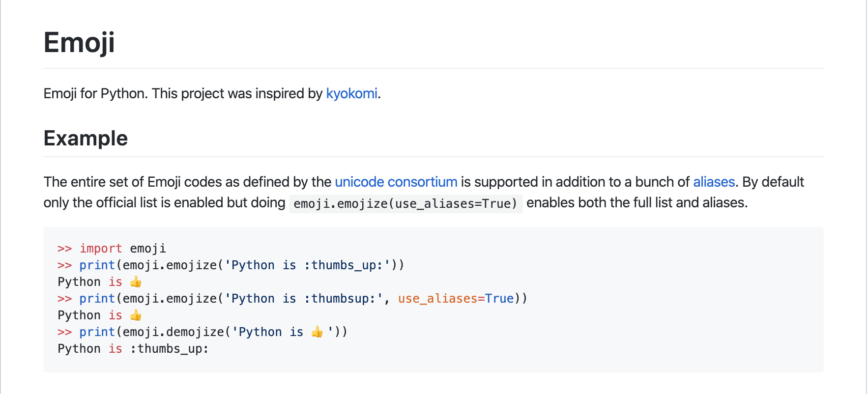Click the >> prompt before the demojize line
The image size is (868, 394).
pyautogui.click(x=65, y=332)
